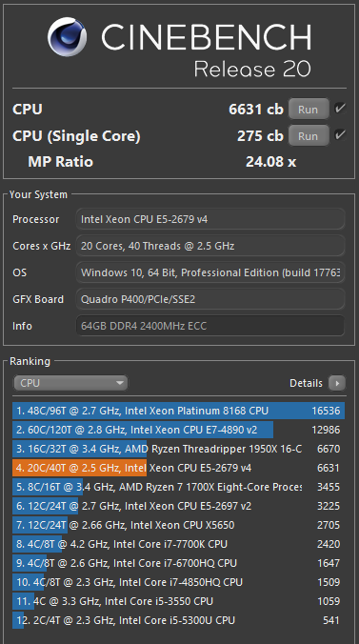Screen dimensions: 359x644
Task: Click the CPU score 6631 cb
Action: point(256,110)
